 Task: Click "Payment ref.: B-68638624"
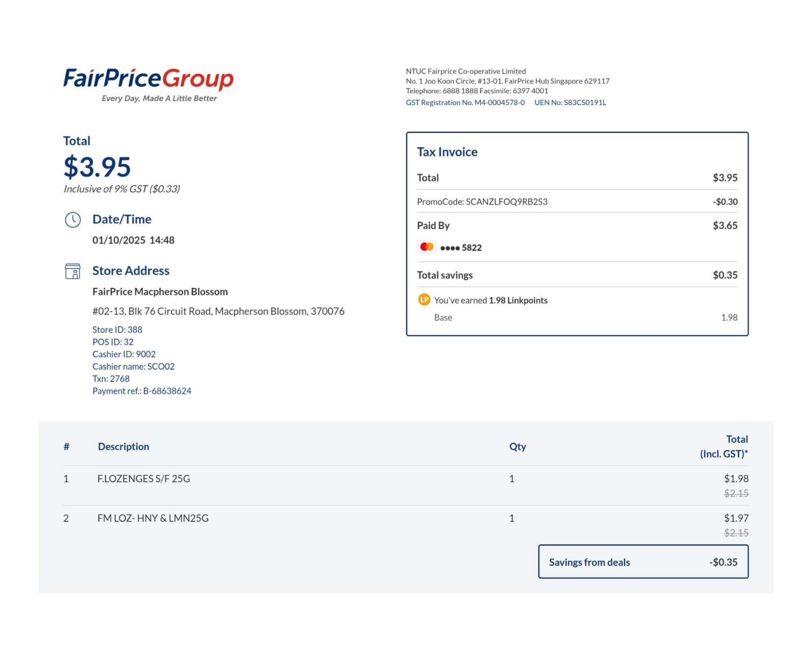142,391
